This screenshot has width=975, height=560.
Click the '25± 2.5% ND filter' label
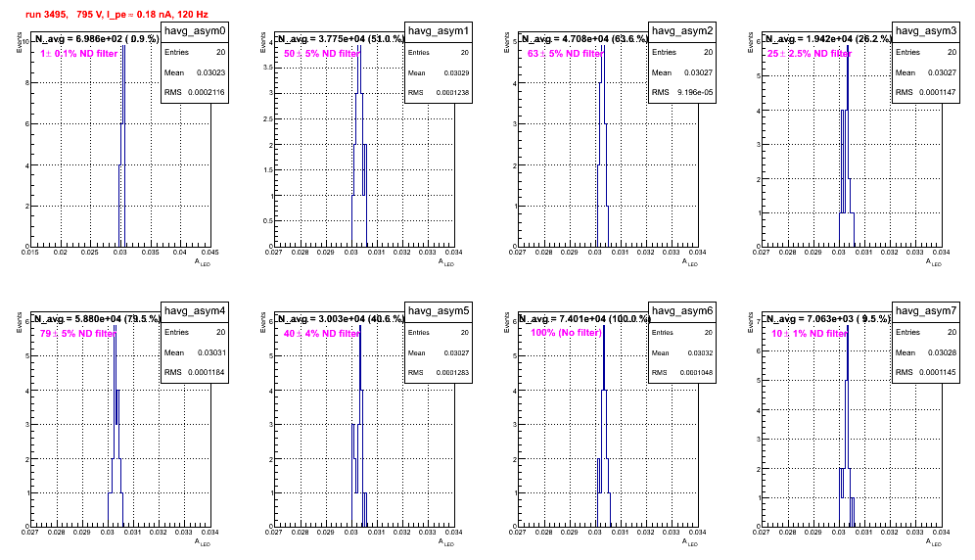point(809,54)
